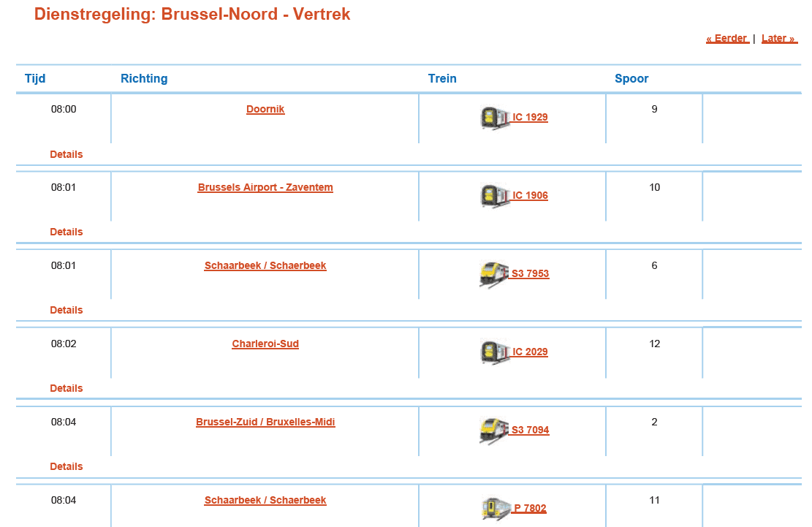Click the IC 2029 train icon
The height and width of the screenshot is (527, 812).
[494, 352]
